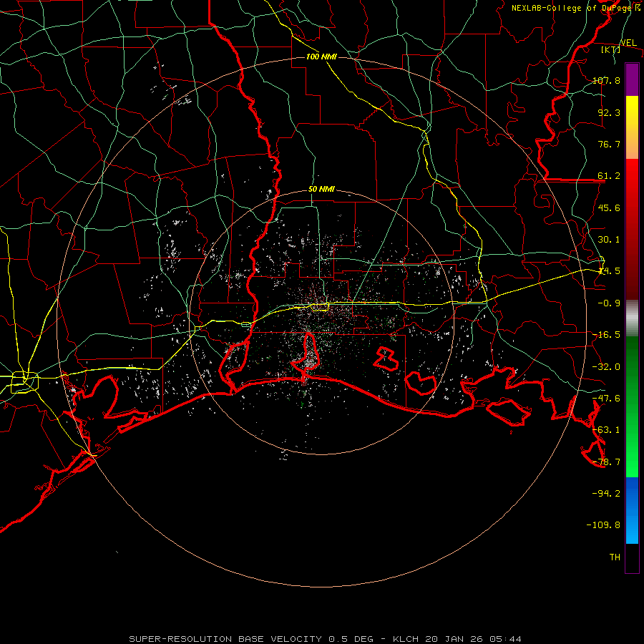
Task: Click the VEL legend heading
Action: pyautogui.click(x=628, y=43)
